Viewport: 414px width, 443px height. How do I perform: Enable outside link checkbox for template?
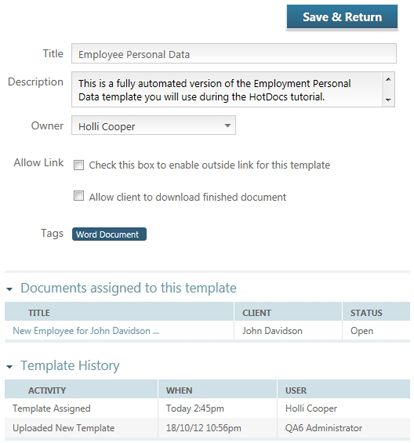(79, 165)
